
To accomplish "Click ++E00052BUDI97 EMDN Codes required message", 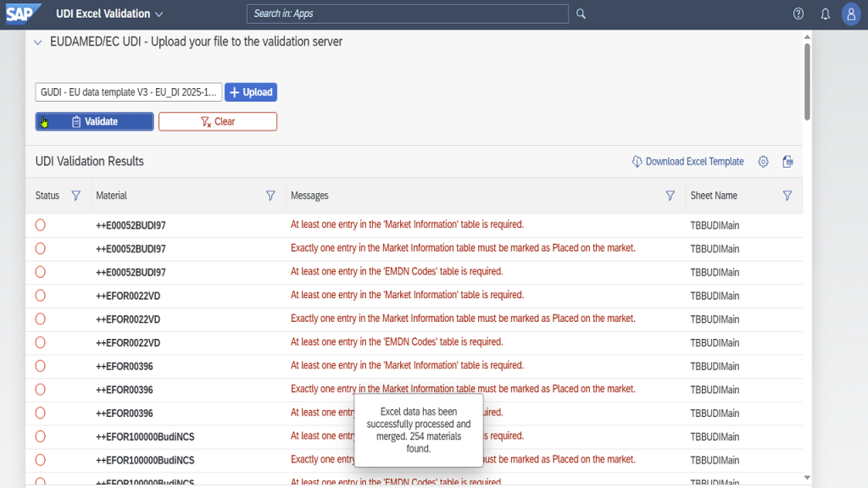I will [397, 271].
